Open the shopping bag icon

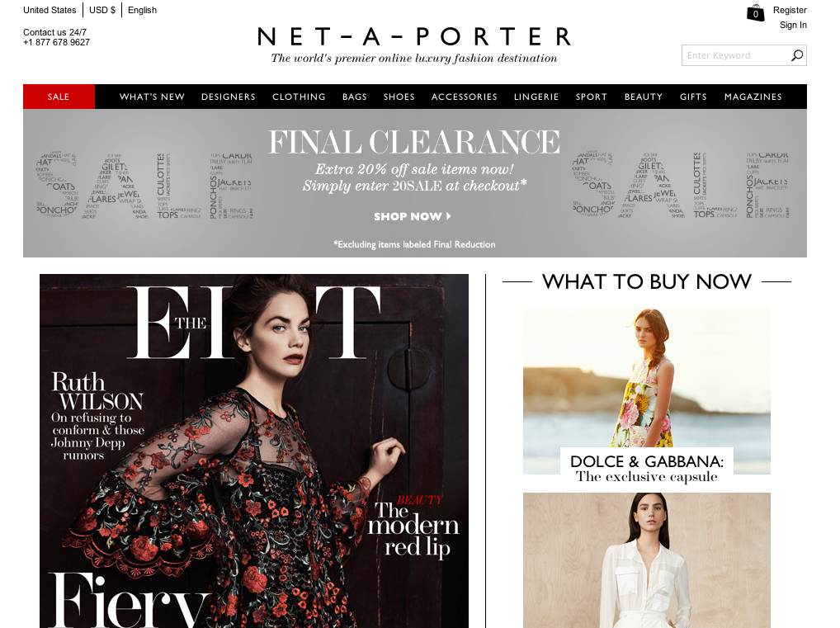[755, 12]
